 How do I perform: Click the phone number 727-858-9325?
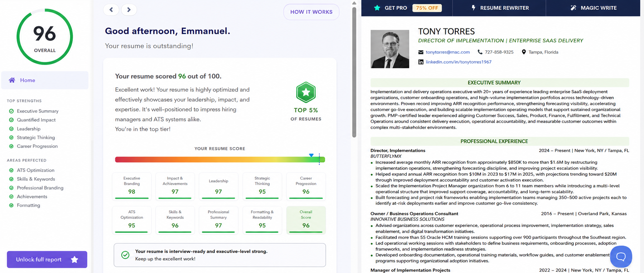[x=499, y=52]
